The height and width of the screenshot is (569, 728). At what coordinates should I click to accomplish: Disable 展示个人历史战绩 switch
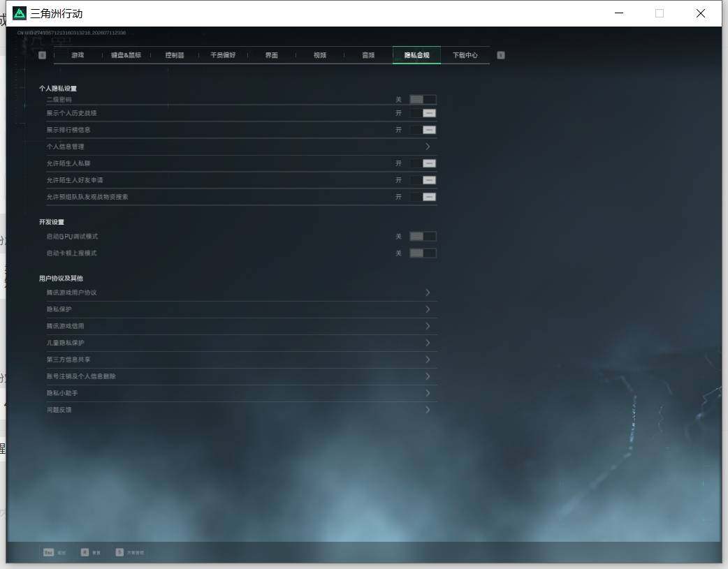point(423,113)
